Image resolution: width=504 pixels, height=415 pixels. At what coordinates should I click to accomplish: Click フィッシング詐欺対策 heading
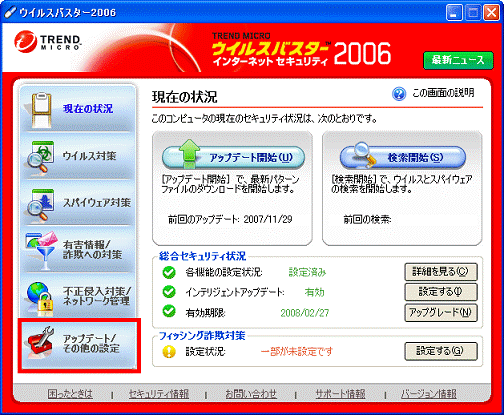point(202,336)
